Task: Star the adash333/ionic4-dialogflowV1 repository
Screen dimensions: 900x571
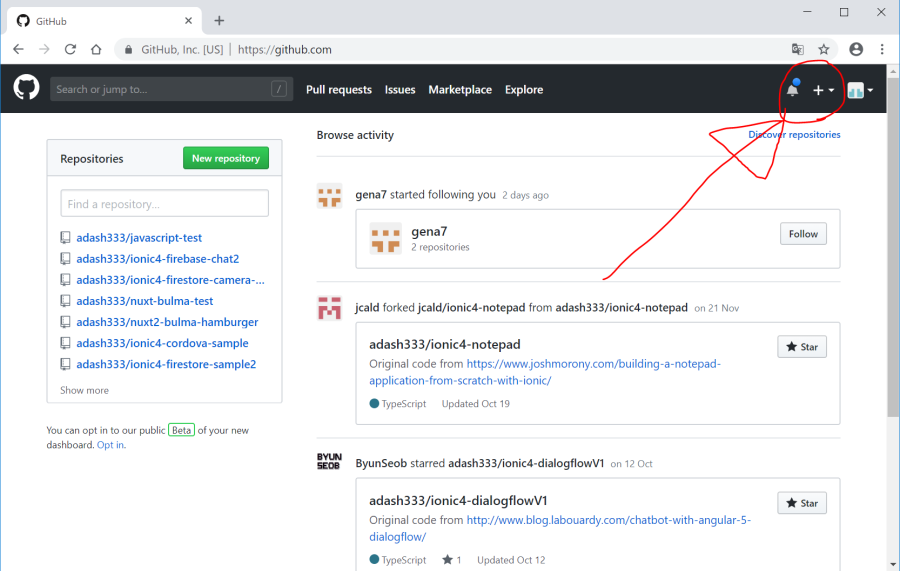Action: tap(802, 503)
